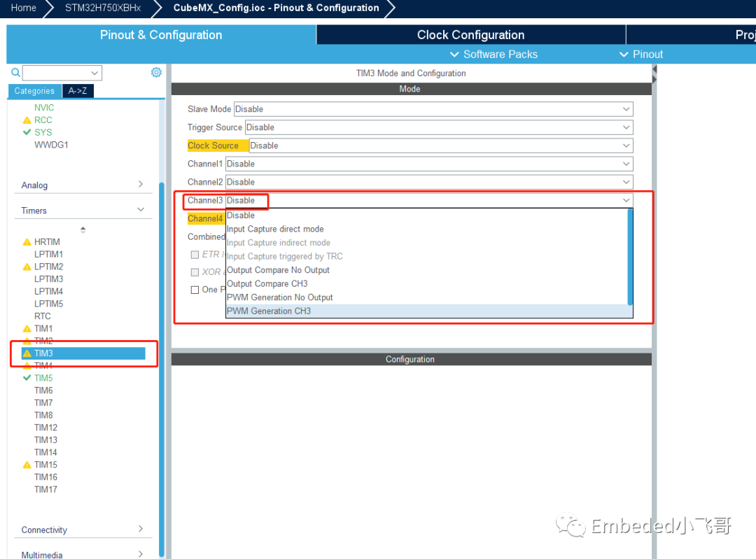
Task: Click the warning icon beside TIM15
Action: (27, 465)
